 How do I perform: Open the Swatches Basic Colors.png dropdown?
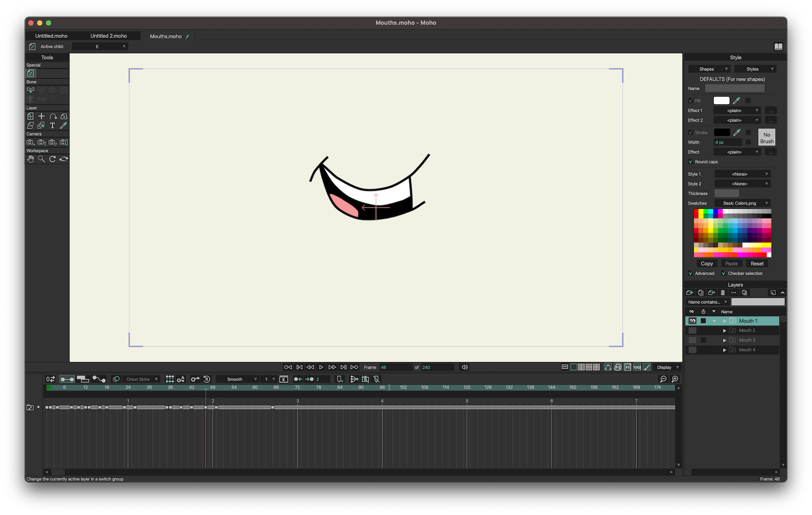(742, 203)
